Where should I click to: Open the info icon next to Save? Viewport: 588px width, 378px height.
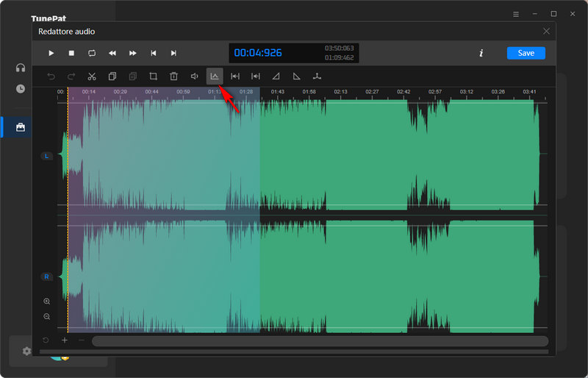(x=481, y=53)
